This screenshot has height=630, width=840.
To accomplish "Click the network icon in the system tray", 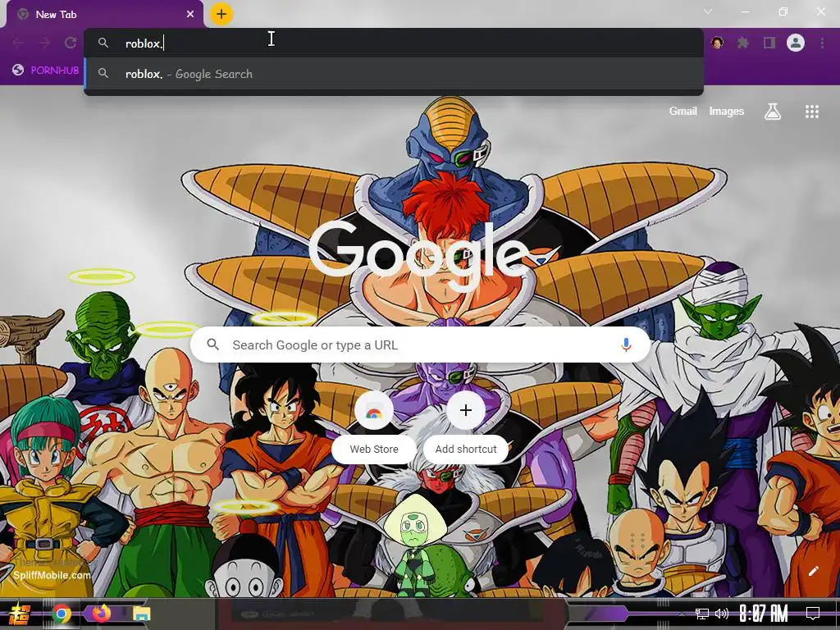I will click(702, 614).
